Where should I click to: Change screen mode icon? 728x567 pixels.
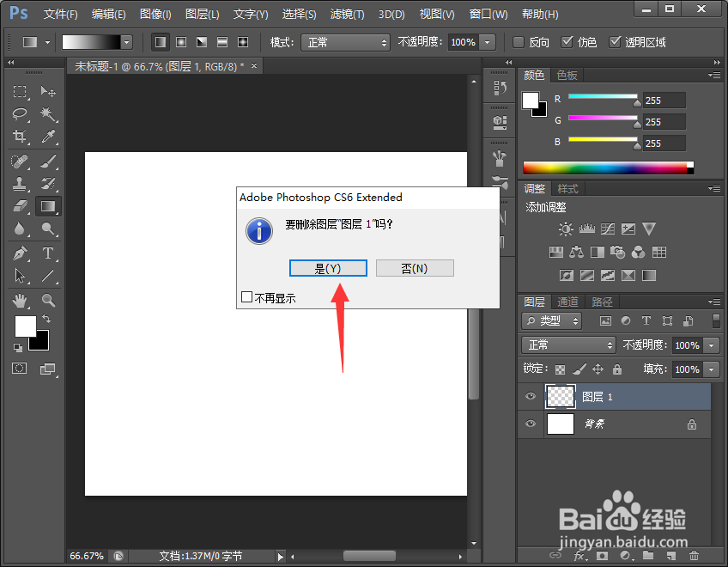[48, 369]
